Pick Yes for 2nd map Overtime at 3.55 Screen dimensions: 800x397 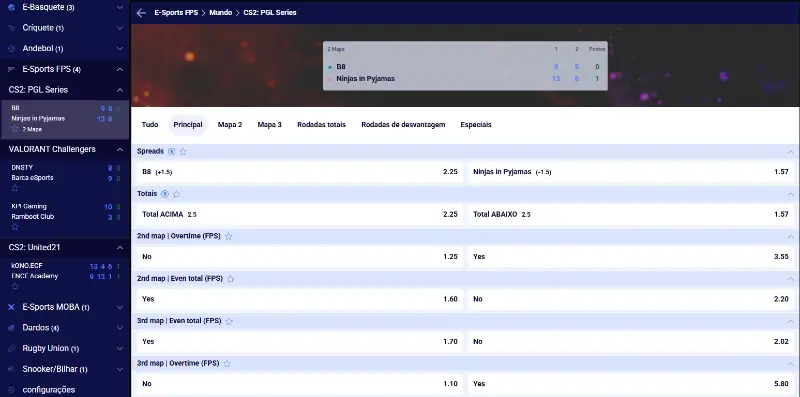pyautogui.click(x=631, y=257)
